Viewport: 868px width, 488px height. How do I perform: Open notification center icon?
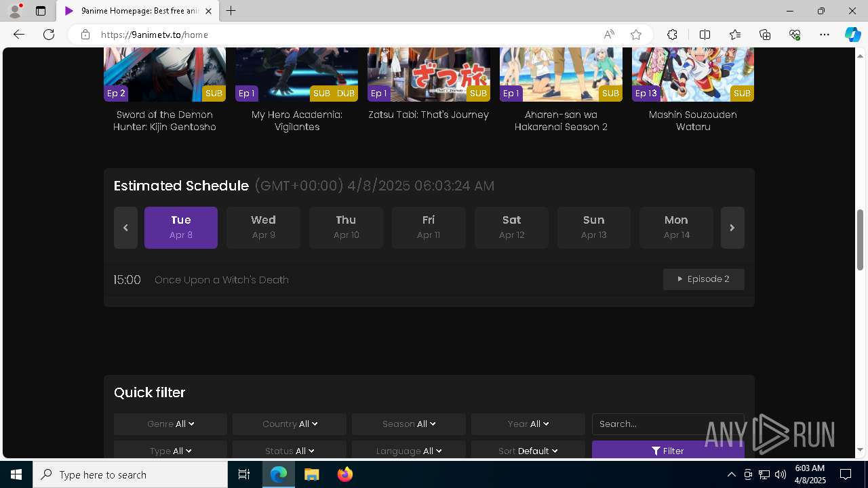click(x=846, y=474)
